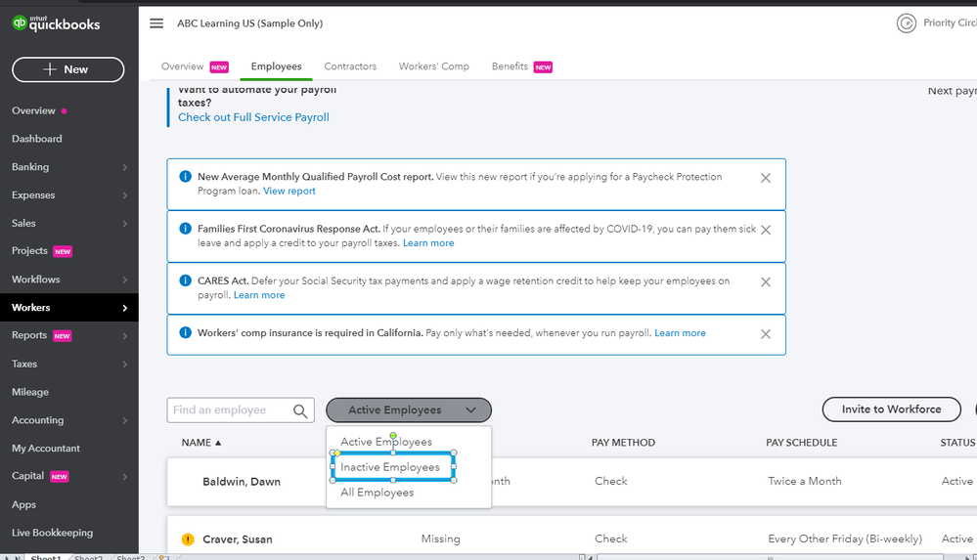The height and width of the screenshot is (560, 977).
Task: Select Inactive Employees from the list
Action: [x=390, y=467]
